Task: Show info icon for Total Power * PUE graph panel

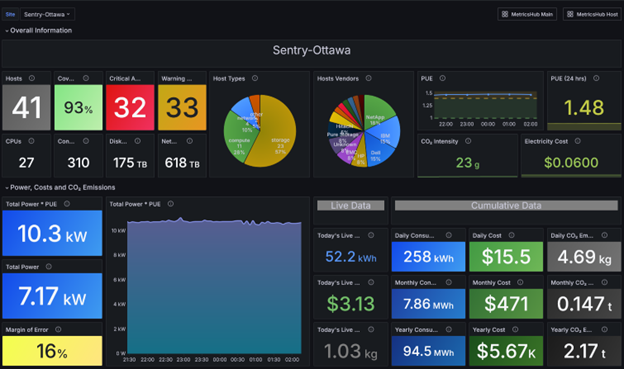Action: click(x=170, y=204)
